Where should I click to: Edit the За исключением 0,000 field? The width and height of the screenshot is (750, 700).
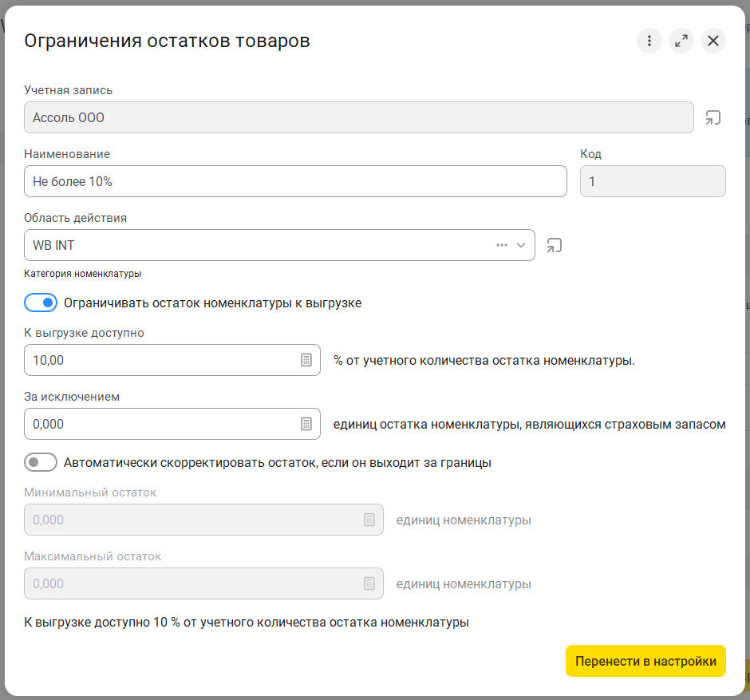point(172,424)
